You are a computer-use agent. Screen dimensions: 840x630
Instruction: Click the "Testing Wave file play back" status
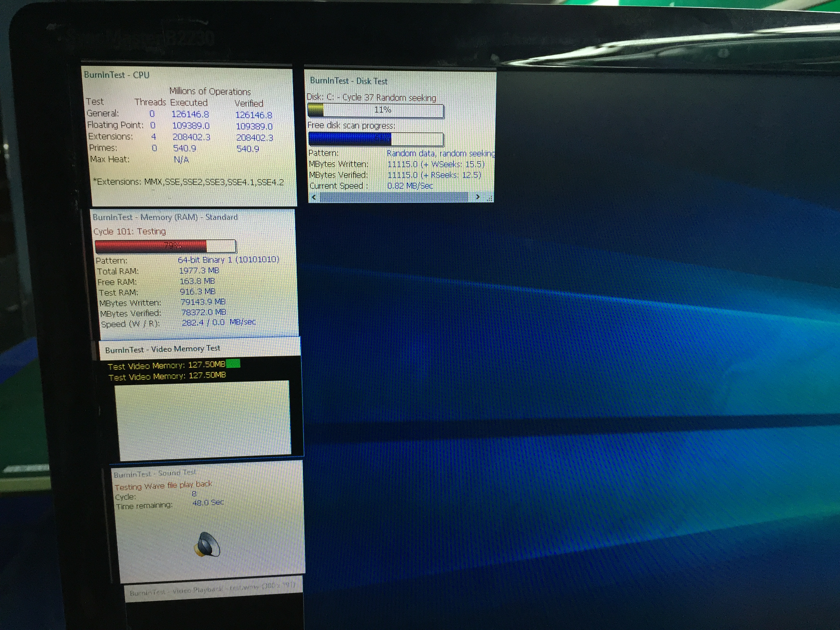point(163,485)
